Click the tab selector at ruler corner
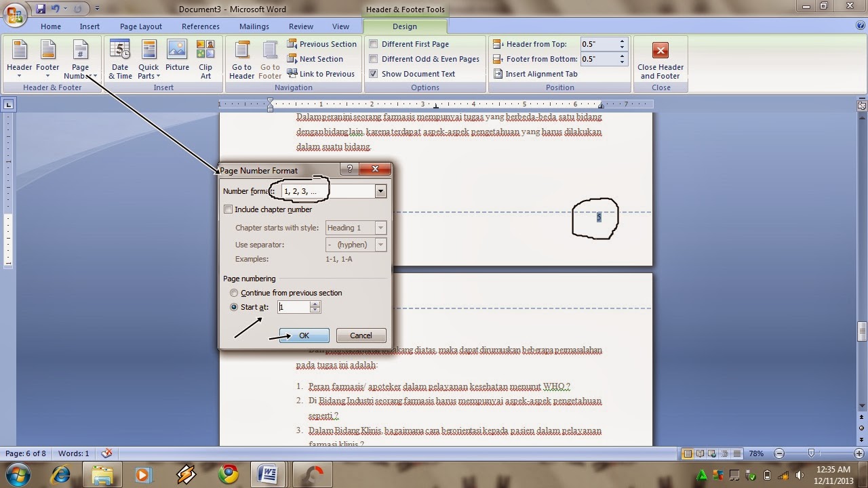Viewport: 868px width, 488px height. pos(8,104)
